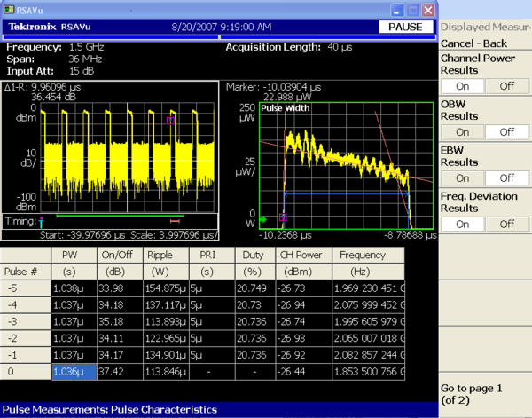Switch EBW Results to Off
This screenshot has height=418, width=532.
click(x=506, y=177)
